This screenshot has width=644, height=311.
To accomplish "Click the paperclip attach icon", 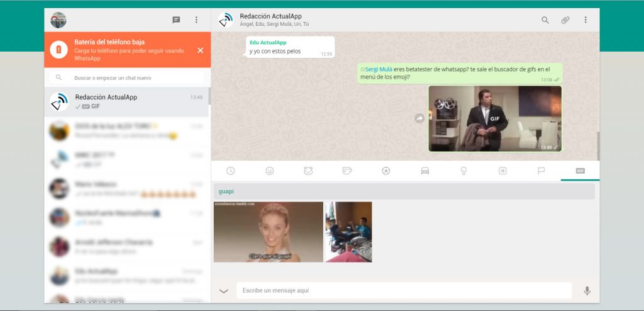I will click(x=565, y=20).
